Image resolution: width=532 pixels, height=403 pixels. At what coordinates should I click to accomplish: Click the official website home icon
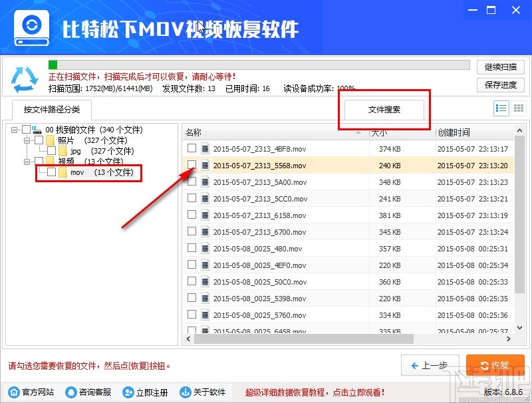click(x=14, y=392)
